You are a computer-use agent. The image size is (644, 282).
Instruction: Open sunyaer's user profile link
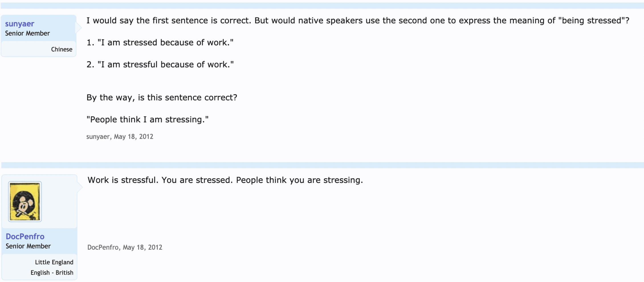pos(19,24)
